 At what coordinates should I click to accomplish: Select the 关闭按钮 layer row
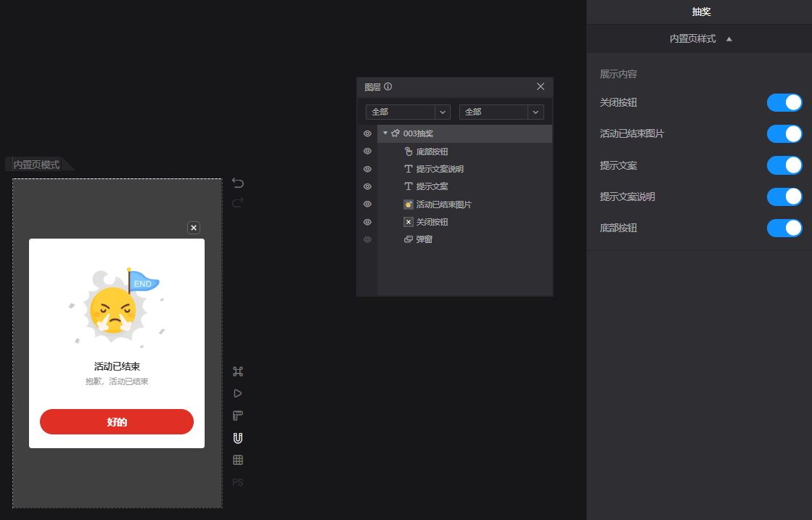464,222
